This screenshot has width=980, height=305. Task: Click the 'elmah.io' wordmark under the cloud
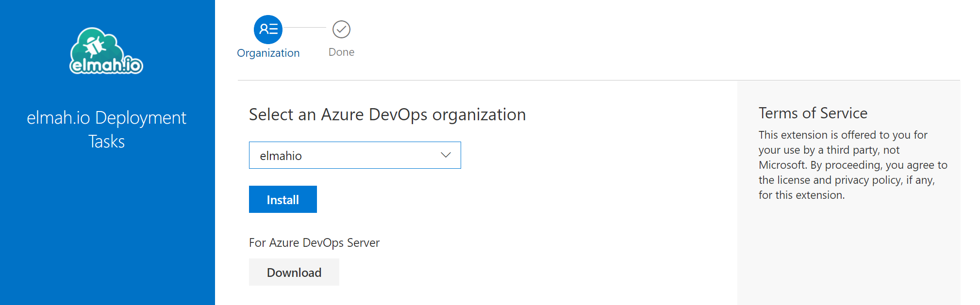point(106,65)
